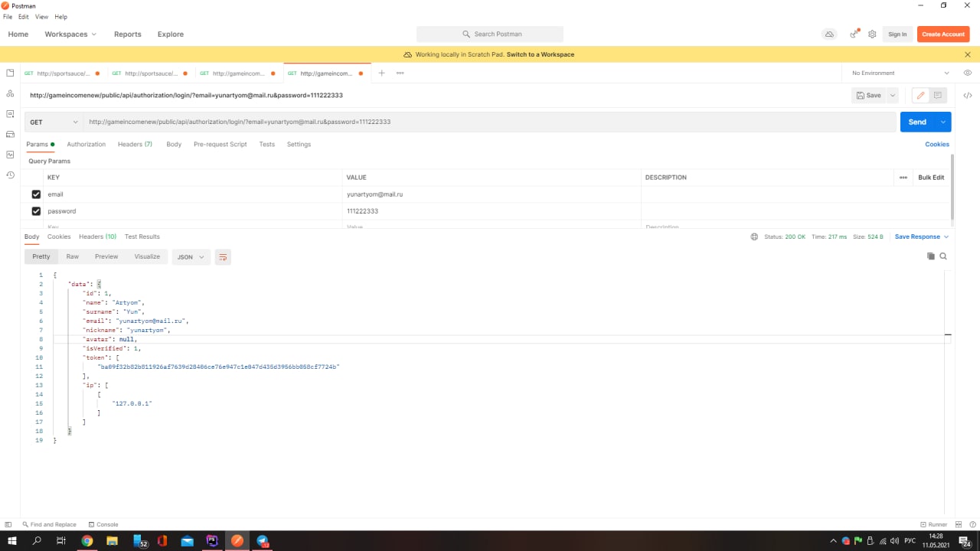Open the Monitors sidebar panel
Viewport: 980px width, 551px height.
10,155
